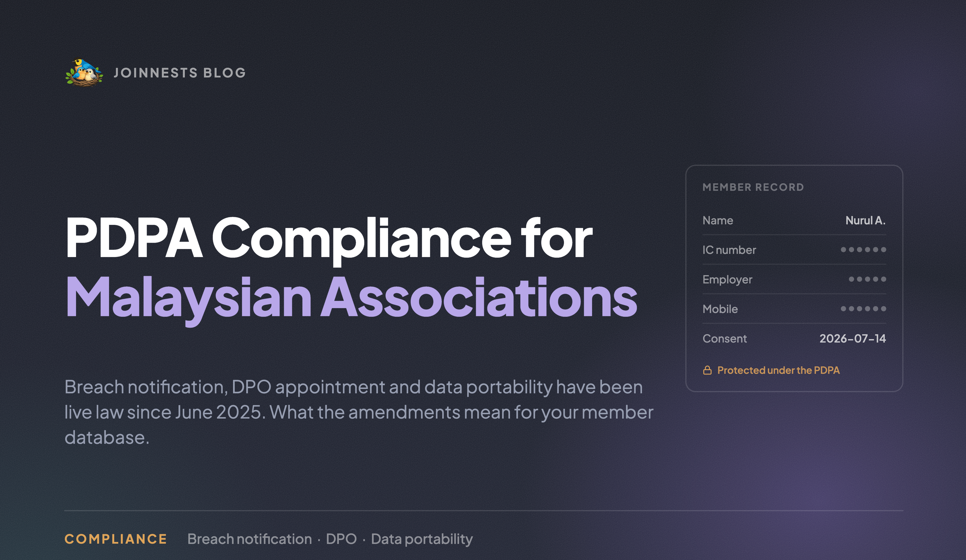Click the consent date '2026-07-14'
The image size is (966, 560).
853,339
